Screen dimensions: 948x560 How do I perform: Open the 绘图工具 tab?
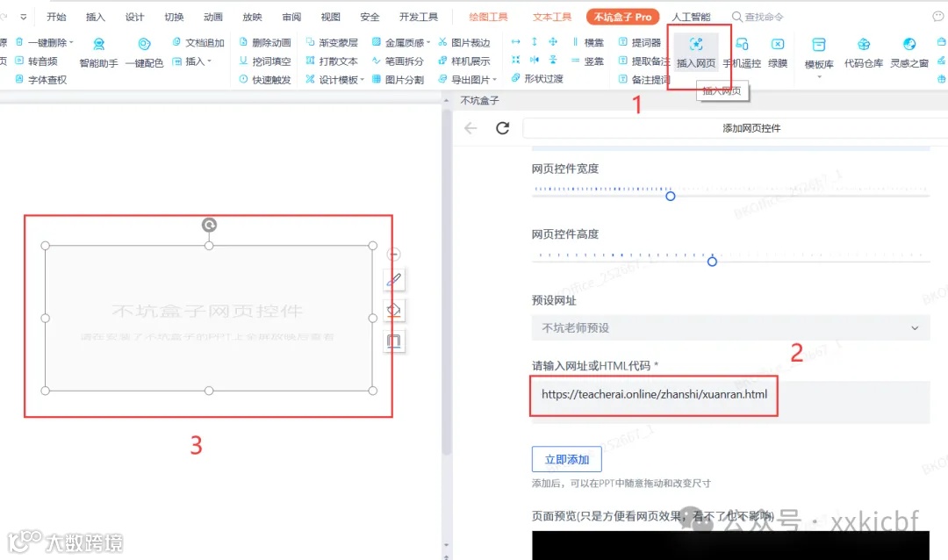point(489,17)
